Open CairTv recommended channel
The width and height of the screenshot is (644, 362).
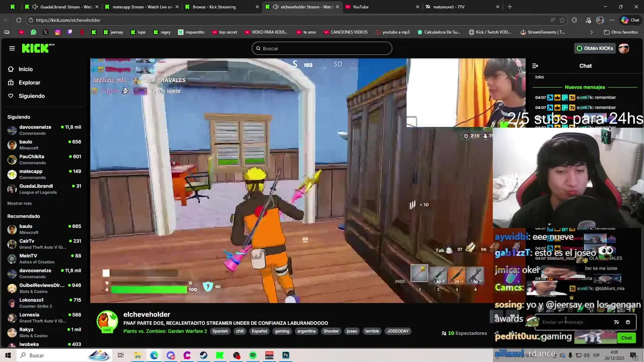[x=44, y=244]
